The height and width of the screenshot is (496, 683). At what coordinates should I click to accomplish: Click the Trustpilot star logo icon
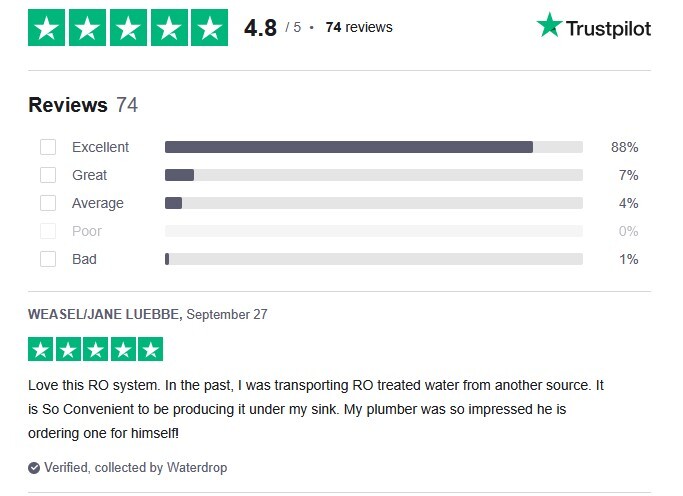pyautogui.click(x=549, y=26)
